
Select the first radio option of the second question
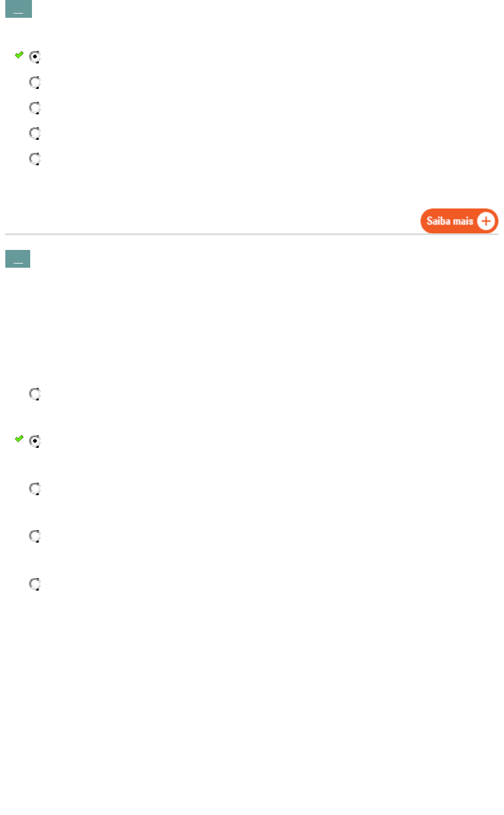coord(35,394)
